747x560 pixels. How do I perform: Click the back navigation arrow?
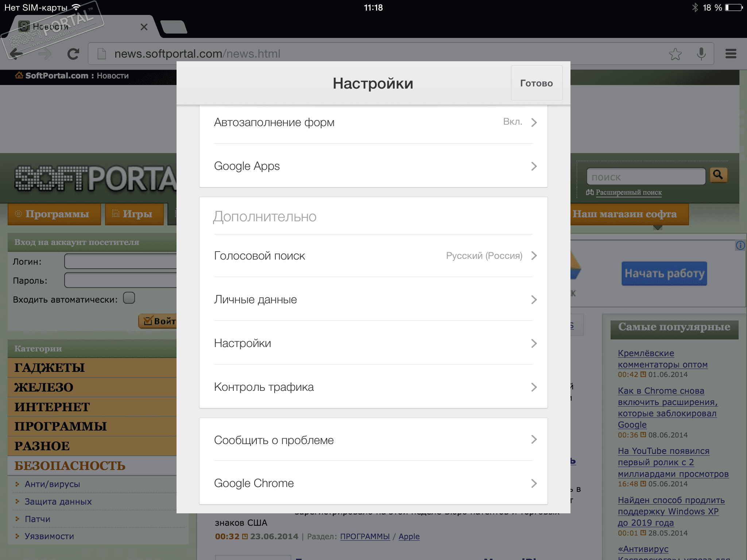tap(16, 54)
